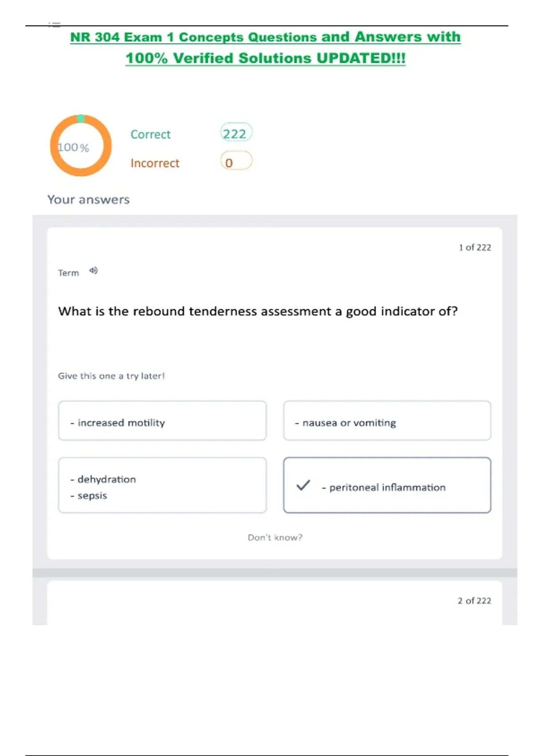Click the '2 of 222' question counter
This screenshot has width=534, height=756.
pyautogui.click(x=474, y=601)
